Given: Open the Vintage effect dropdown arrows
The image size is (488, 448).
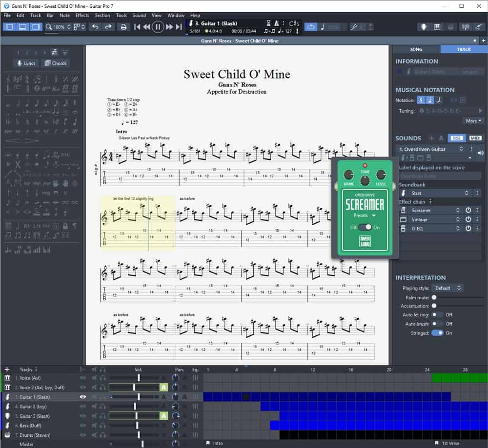Looking at the screenshot, I should [458, 219].
